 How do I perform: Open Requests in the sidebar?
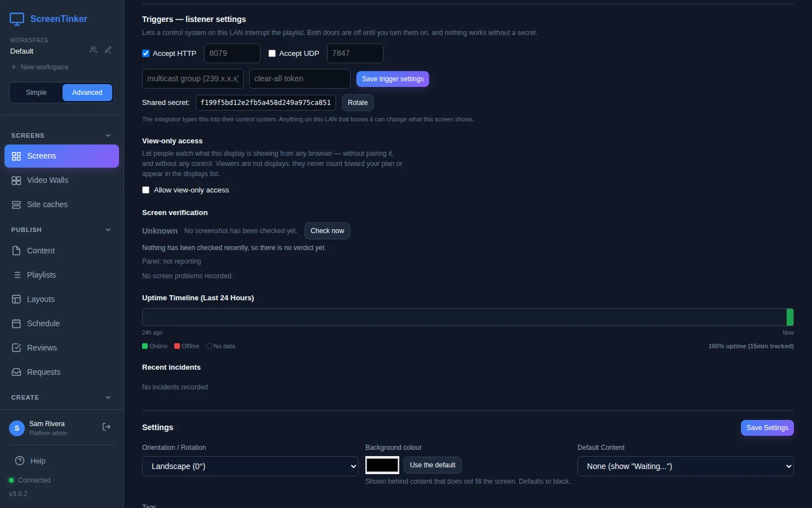tap(61, 372)
